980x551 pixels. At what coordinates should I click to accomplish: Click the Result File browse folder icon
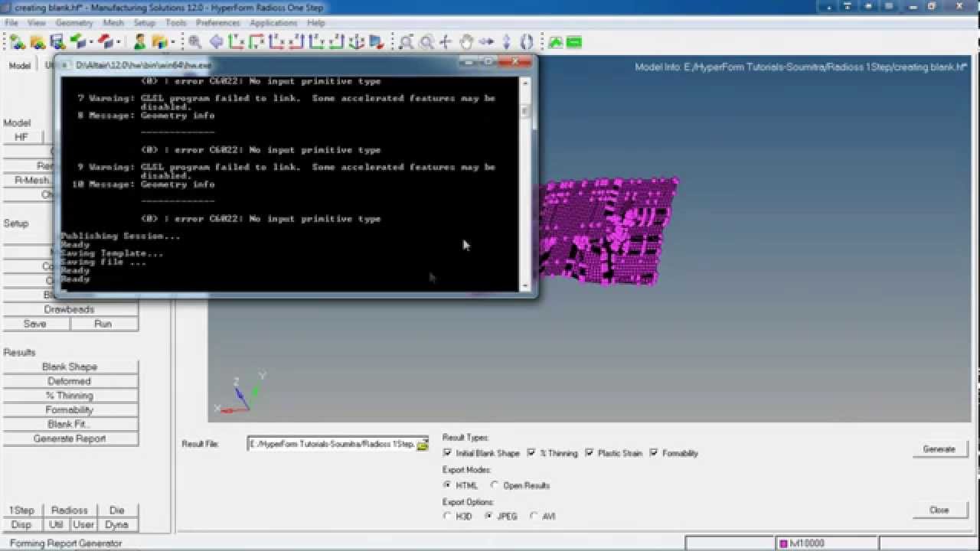[x=422, y=445]
